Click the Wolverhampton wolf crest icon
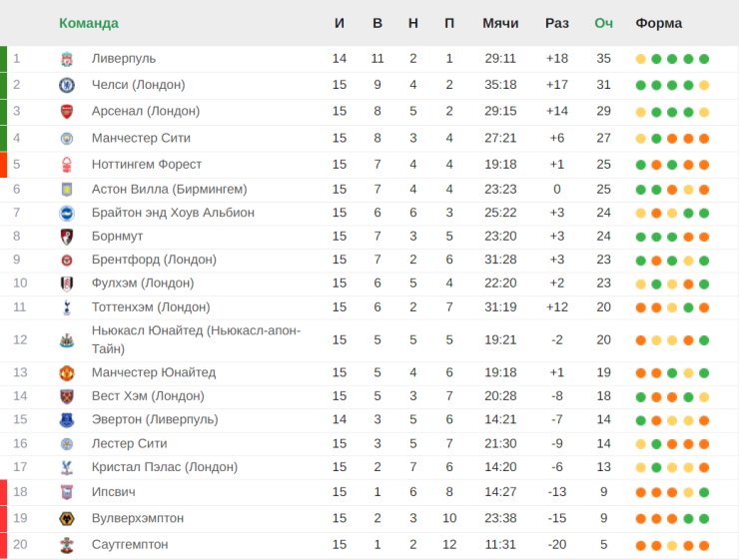The width and height of the screenshot is (739, 560). coord(67,518)
